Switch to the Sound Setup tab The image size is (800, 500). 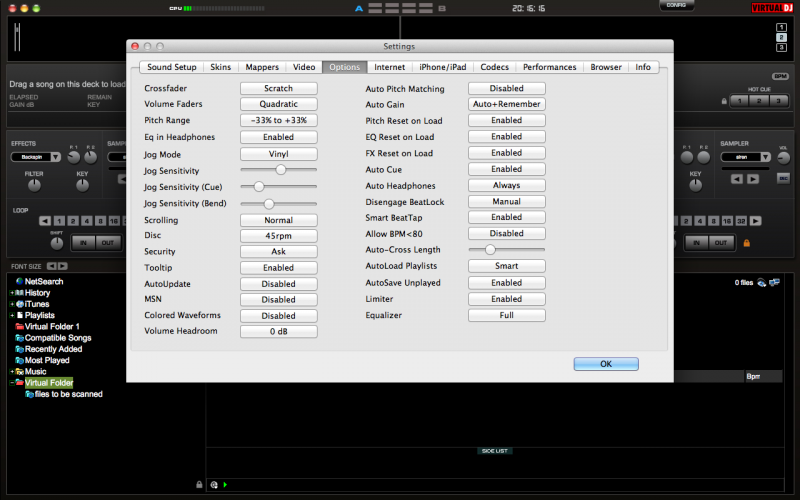[x=171, y=67]
